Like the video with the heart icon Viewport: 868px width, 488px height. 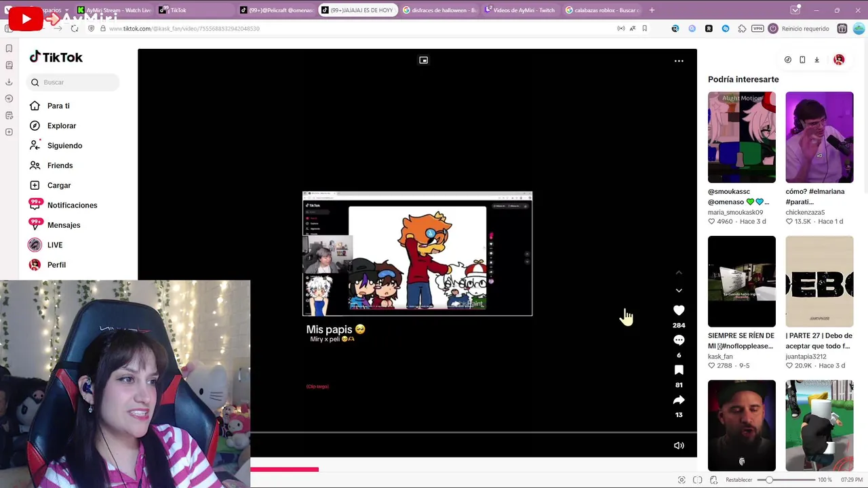[679, 310]
